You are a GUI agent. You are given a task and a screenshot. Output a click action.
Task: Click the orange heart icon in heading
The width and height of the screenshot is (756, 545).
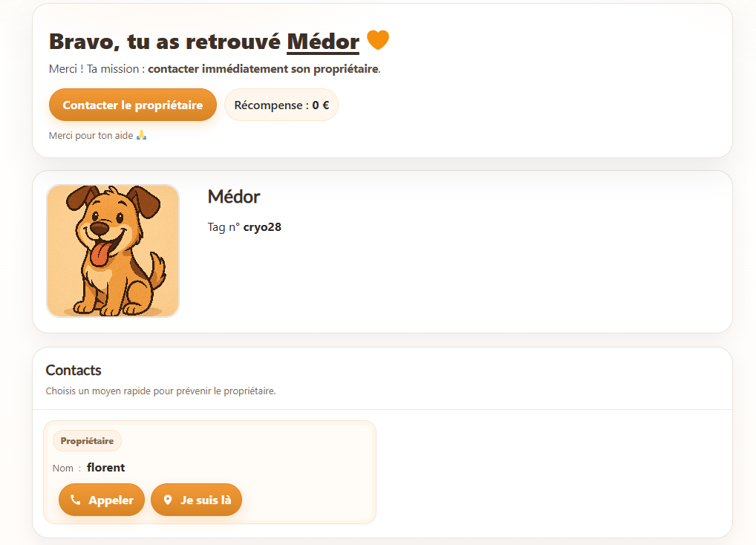378,40
